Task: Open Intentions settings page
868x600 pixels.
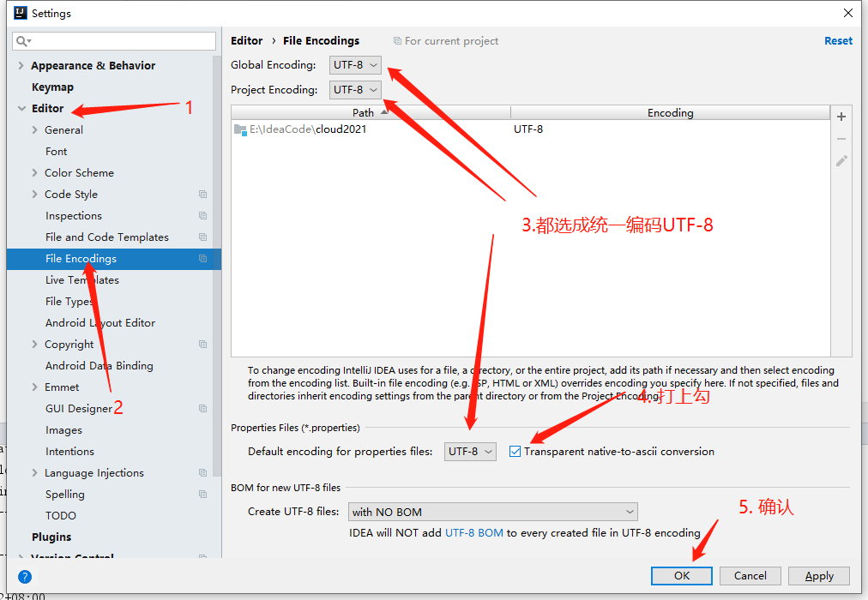Action: pos(69,451)
